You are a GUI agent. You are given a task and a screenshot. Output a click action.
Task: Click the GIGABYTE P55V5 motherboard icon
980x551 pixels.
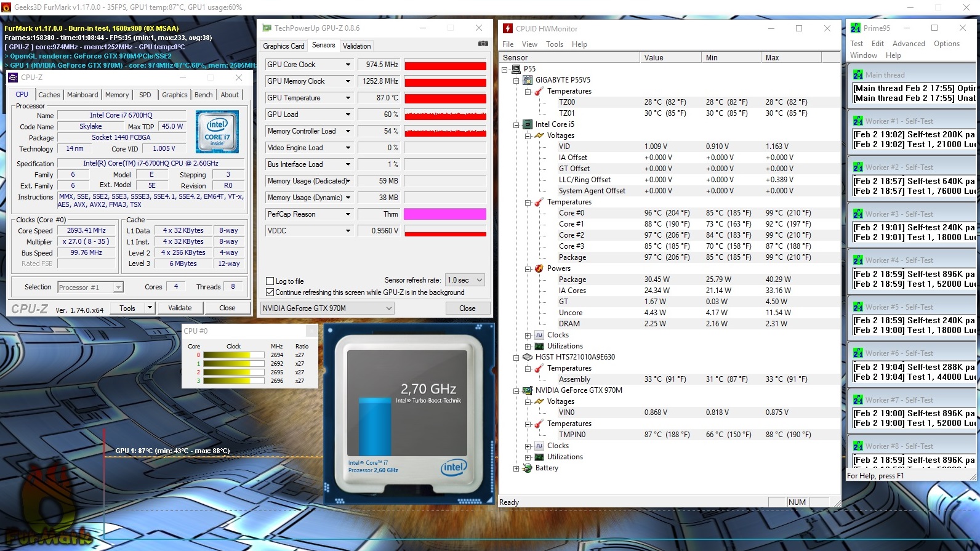coord(528,80)
